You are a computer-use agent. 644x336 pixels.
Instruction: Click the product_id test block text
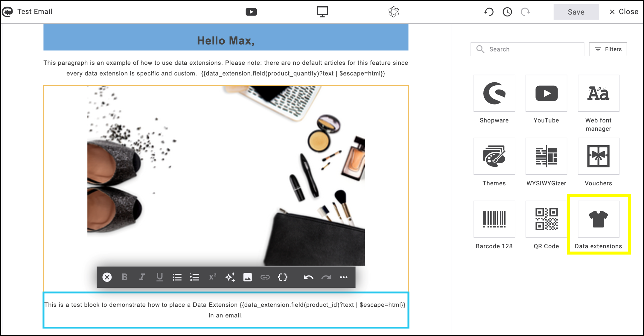click(226, 310)
